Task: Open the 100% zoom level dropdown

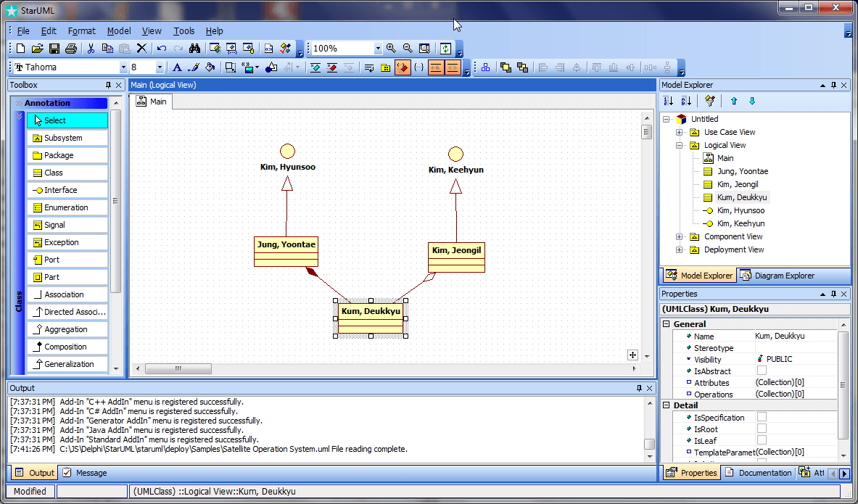Action: (378, 49)
